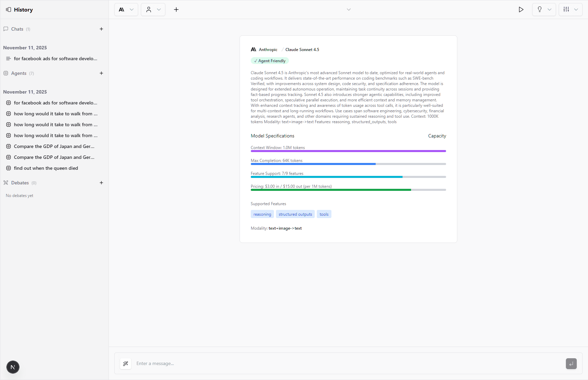This screenshot has height=380, width=588.
Task: Open the center conversation title chevron
Action: pyautogui.click(x=348, y=10)
